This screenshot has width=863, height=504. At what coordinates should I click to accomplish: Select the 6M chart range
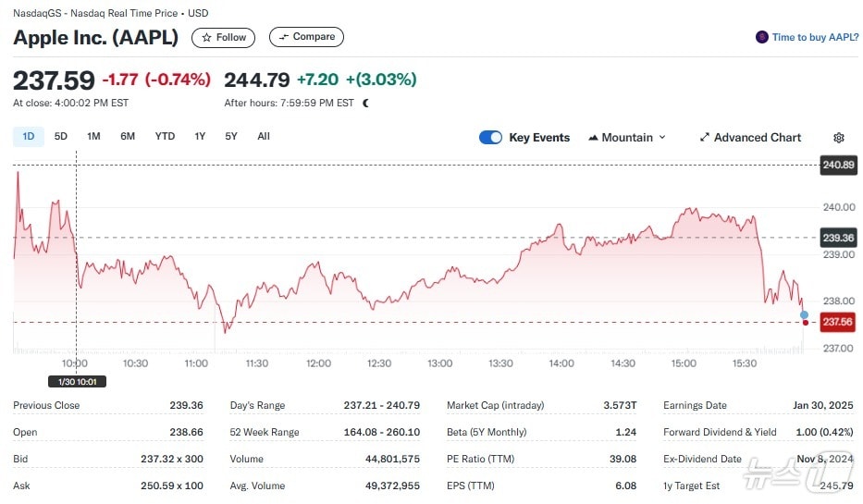click(x=128, y=137)
